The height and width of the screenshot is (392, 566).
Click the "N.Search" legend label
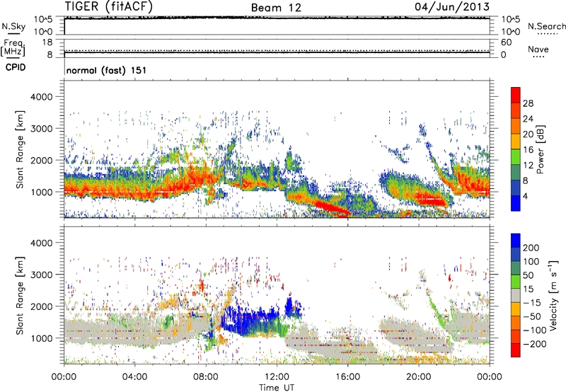point(546,26)
